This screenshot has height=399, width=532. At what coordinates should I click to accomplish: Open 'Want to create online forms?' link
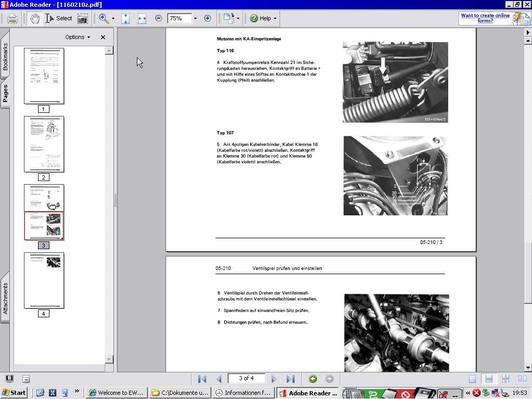[485, 18]
